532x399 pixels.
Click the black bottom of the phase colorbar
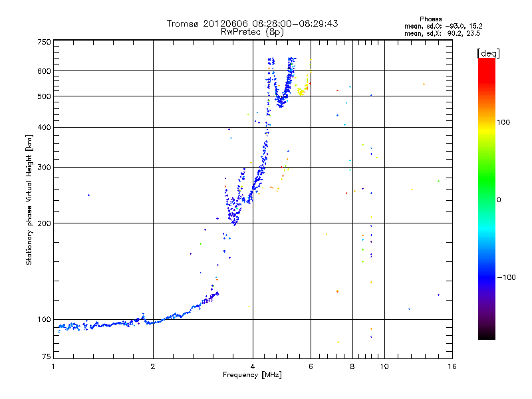[487, 334]
